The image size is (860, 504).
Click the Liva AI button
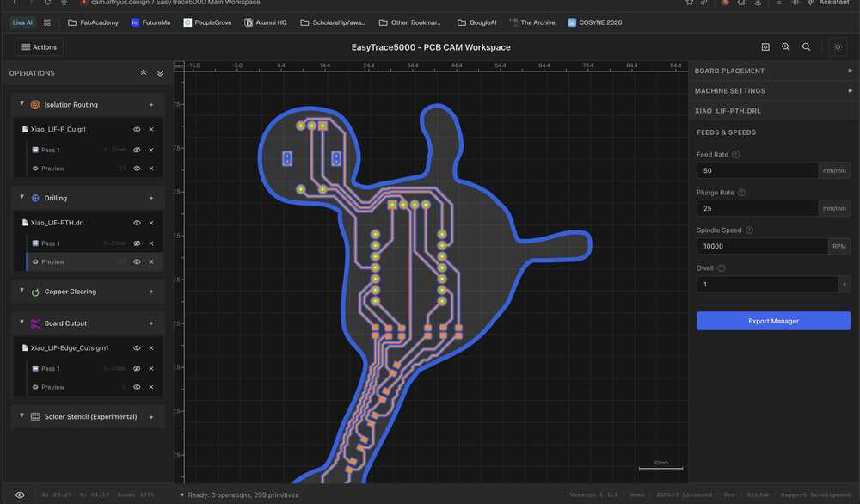coord(22,22)
